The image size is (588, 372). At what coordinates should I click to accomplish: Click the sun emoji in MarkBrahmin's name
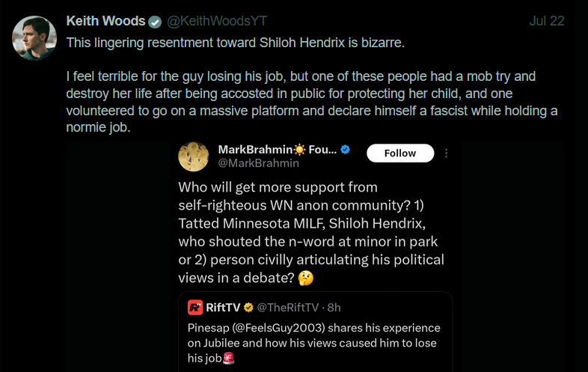[x=300, y=150]
